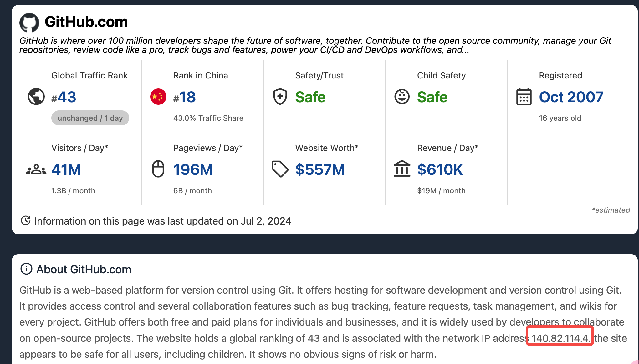Click the highlighted IP address 140.82.114.4
Viewport: 639px width, 364px height.
coord(560,338)
